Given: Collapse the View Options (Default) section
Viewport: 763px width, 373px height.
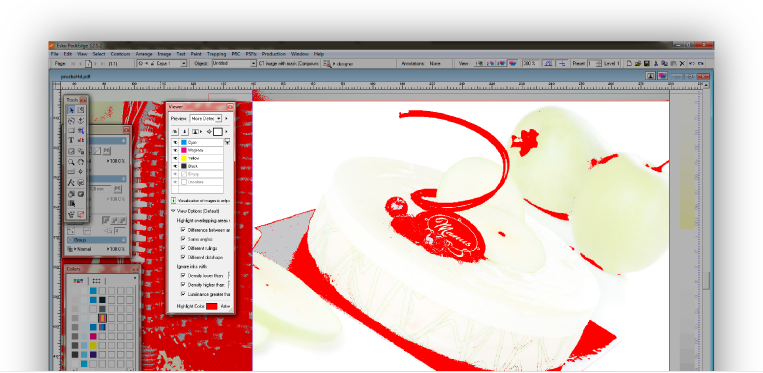Looking at the screenshot, I should click(173, 211).
